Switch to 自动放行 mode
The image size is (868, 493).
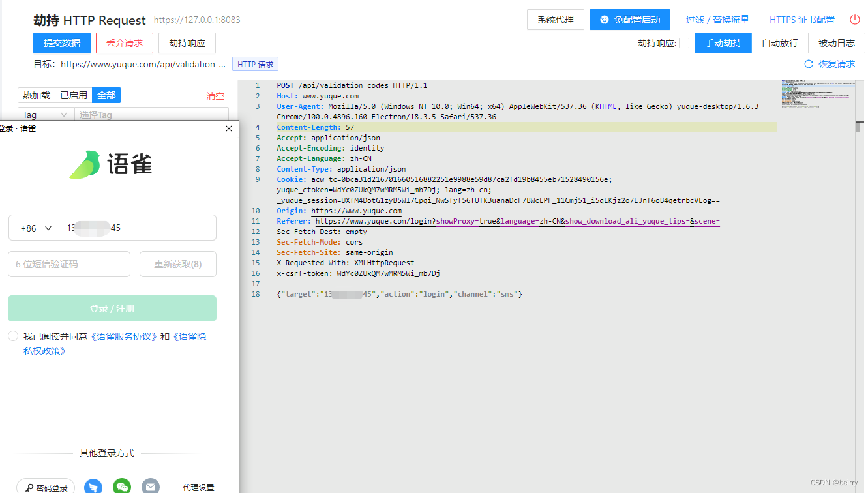tap(780, 43)
